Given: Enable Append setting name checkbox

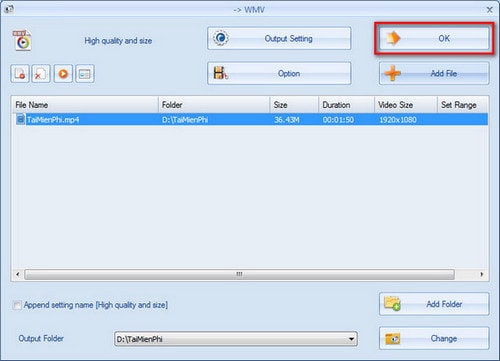Looking at the screenshot, I should click(16, 305).
